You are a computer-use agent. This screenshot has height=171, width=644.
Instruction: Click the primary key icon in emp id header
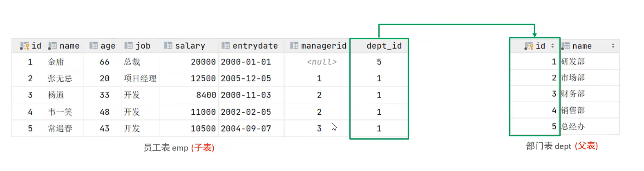[x=25, y=46]
